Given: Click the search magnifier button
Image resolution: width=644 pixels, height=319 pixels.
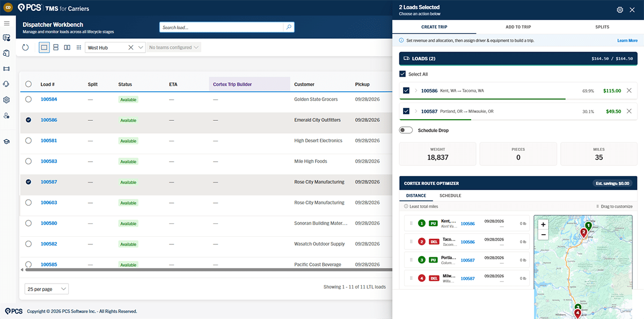Looking at the screenshot, I should point(289,27).
